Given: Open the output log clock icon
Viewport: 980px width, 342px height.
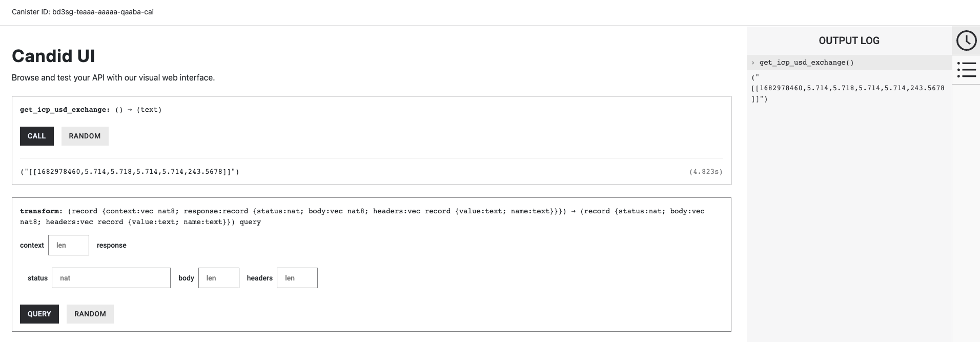Looking at the screenshot, I should tap(966, 41).
